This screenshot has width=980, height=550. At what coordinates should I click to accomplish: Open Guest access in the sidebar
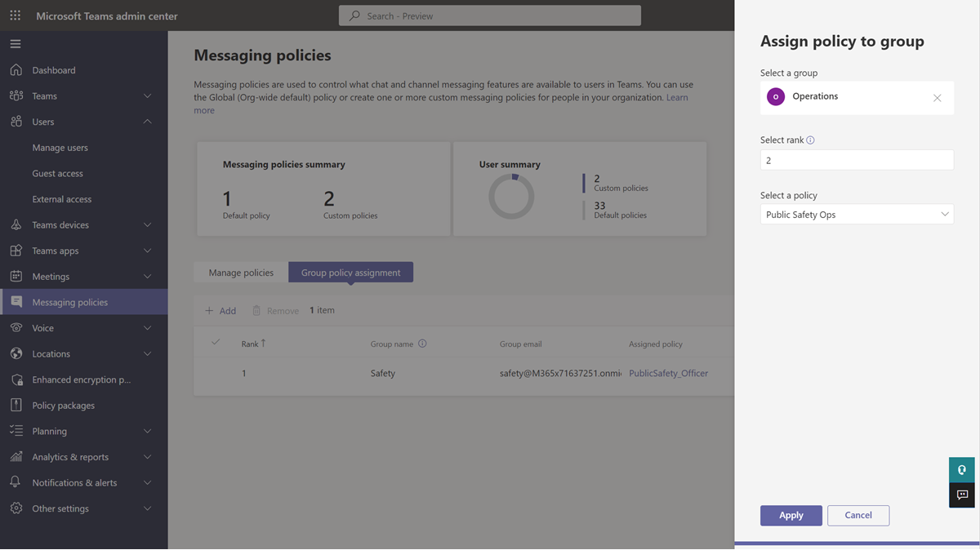coord(57,174)
